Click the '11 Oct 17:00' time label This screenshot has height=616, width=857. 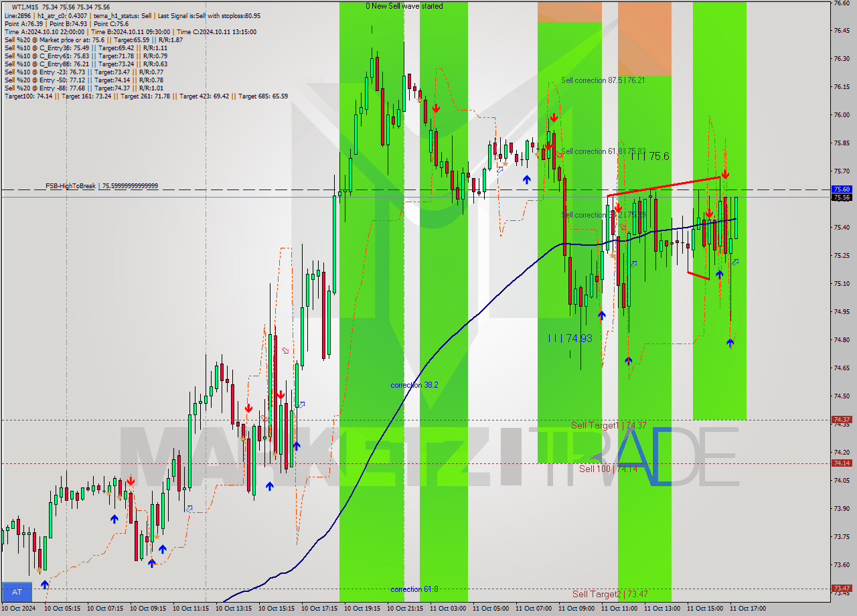point(748,609)
